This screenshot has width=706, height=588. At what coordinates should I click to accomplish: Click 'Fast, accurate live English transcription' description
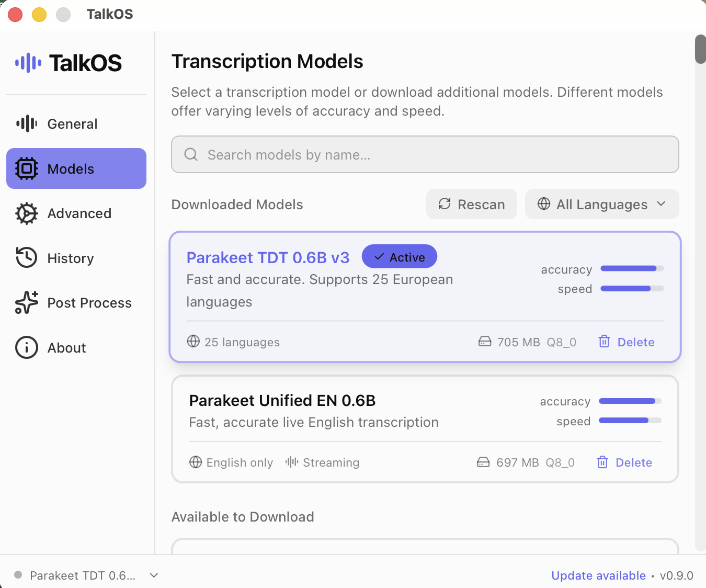pos(314,422)
